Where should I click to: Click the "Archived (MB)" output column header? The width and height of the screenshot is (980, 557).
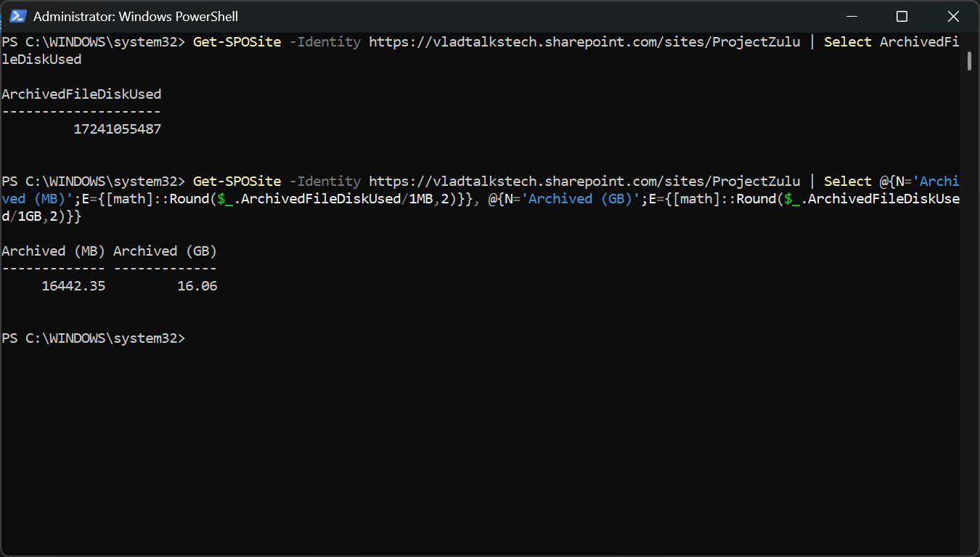(x=54, y=251)
